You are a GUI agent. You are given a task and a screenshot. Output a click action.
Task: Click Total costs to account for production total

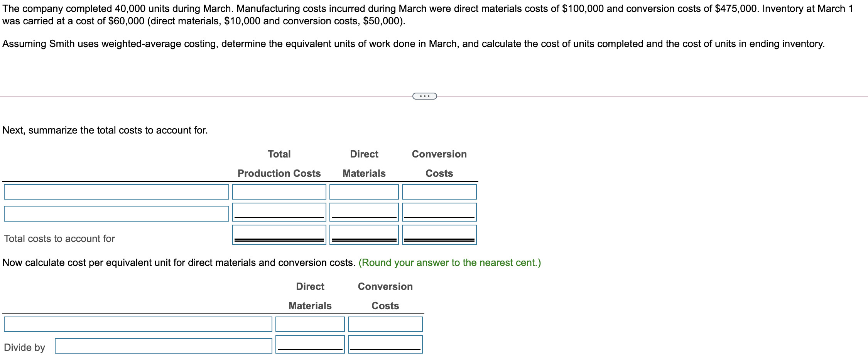[x=279, y=235]
